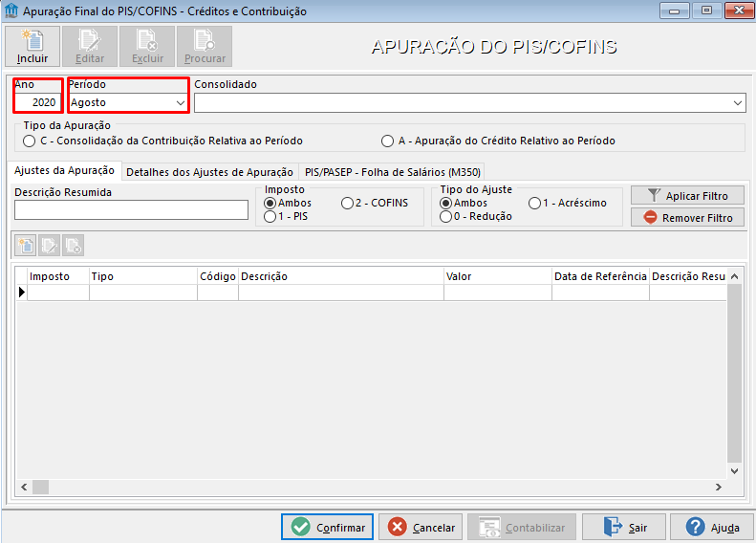
Task: Click the Imposto column header
Action: [x=58, y=276]
